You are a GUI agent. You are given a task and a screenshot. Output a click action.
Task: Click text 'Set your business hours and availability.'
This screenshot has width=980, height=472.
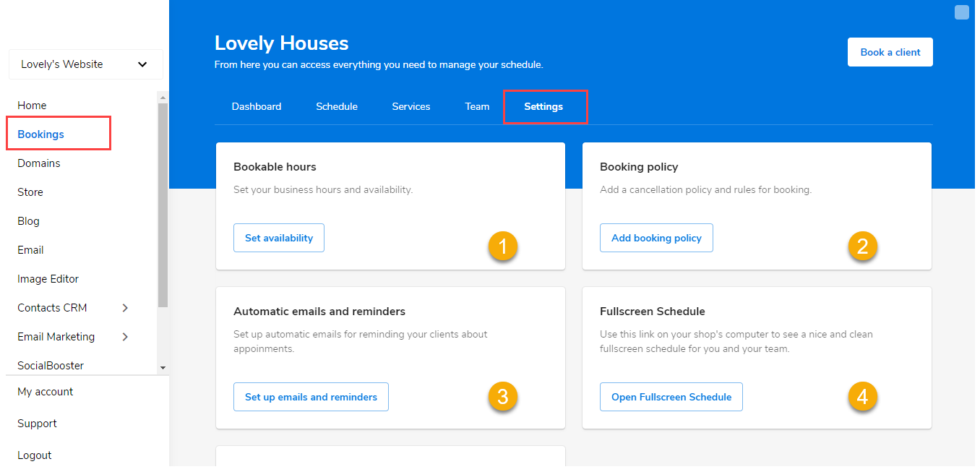point(323,190)
